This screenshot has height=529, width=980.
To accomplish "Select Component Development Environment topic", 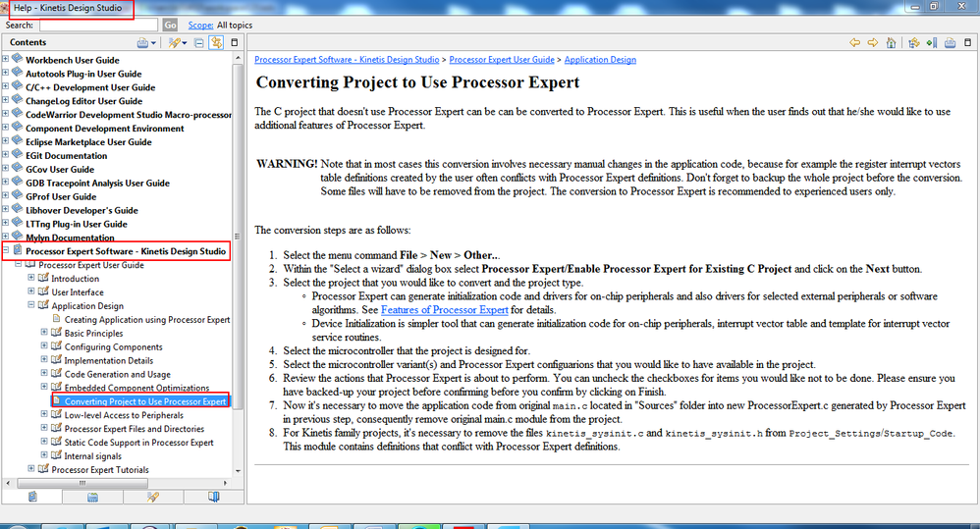I will pos(105,129).
